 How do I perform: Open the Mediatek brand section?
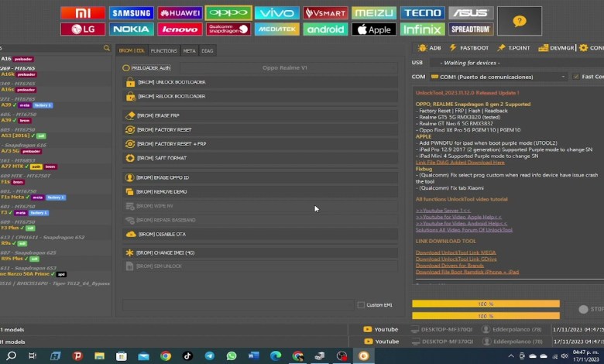click(276, 29)
